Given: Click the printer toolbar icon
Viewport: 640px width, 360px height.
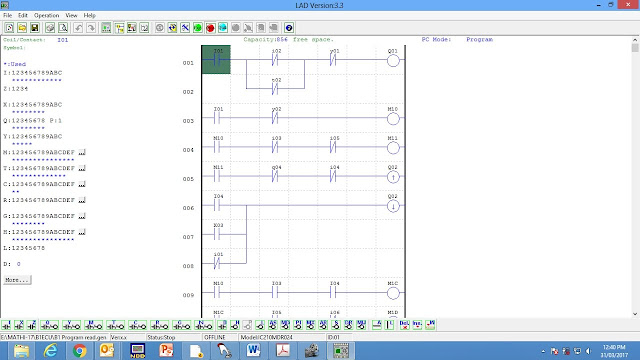Looking at the screenshot, I should click(x=50, y=28).
